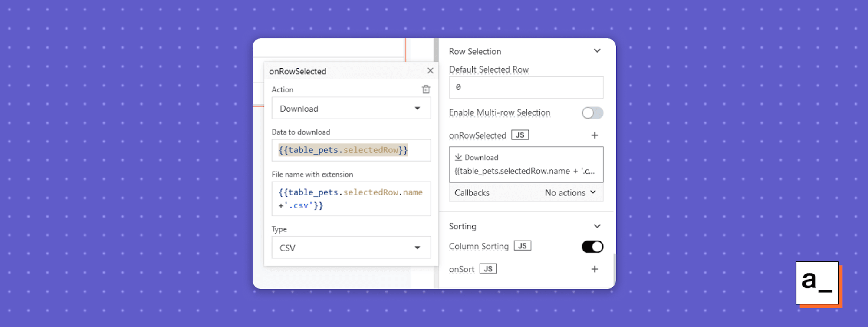The width and height of the screenshot is (868, 327).
Task: Click the Data to download field
Action: click(x=351, y=150)
